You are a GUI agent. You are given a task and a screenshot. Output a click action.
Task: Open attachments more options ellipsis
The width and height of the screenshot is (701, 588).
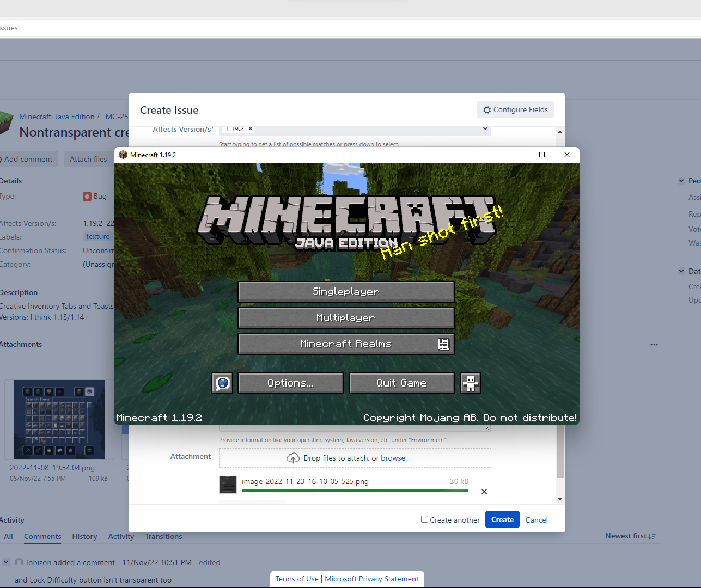(x=654, y=345)
